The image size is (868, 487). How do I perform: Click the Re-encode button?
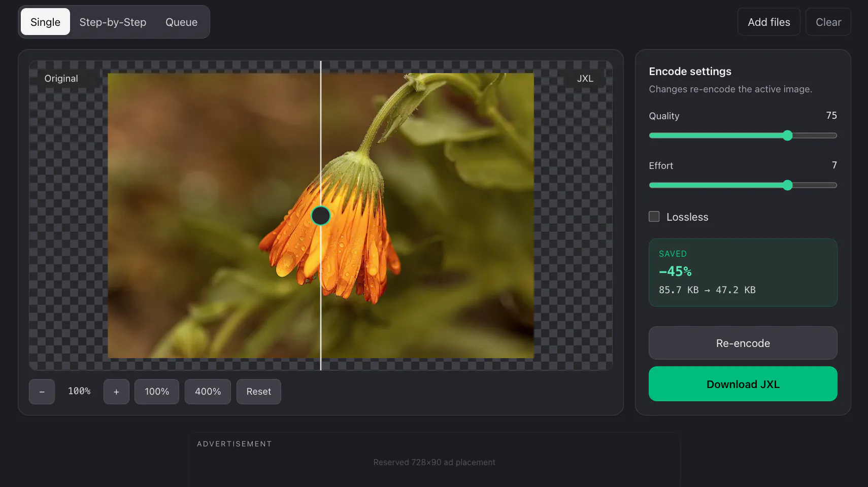tap(743, 343)
